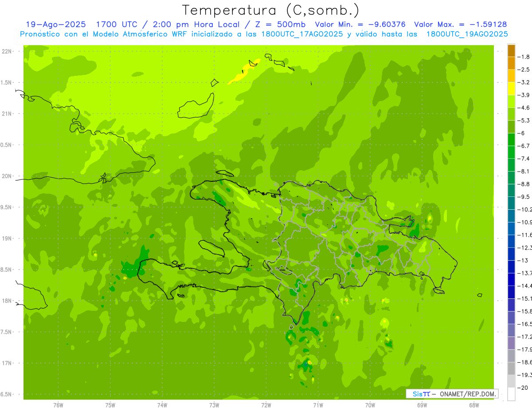The image size is (532, 411).
Task: Click the '22N' latitude axis label
Action: pos(7,51)
